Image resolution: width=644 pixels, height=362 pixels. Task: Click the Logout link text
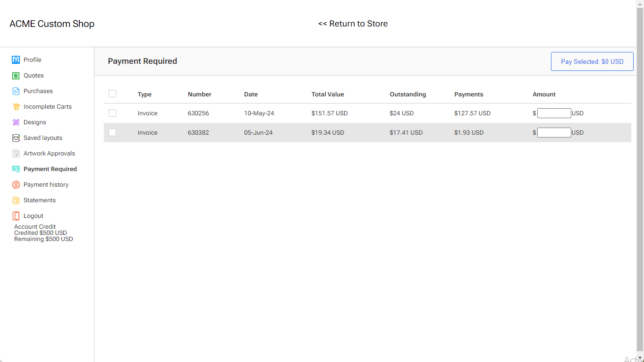(34, 216)
